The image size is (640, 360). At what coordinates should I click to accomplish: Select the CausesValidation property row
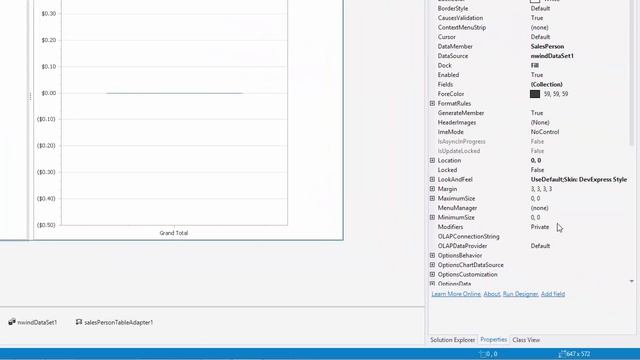click(529, 18)
